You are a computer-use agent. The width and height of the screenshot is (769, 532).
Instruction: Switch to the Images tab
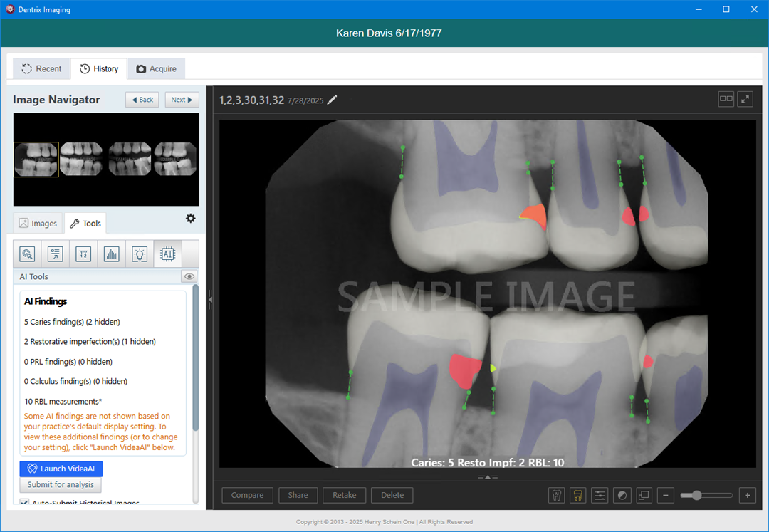(x=38, y=224)
